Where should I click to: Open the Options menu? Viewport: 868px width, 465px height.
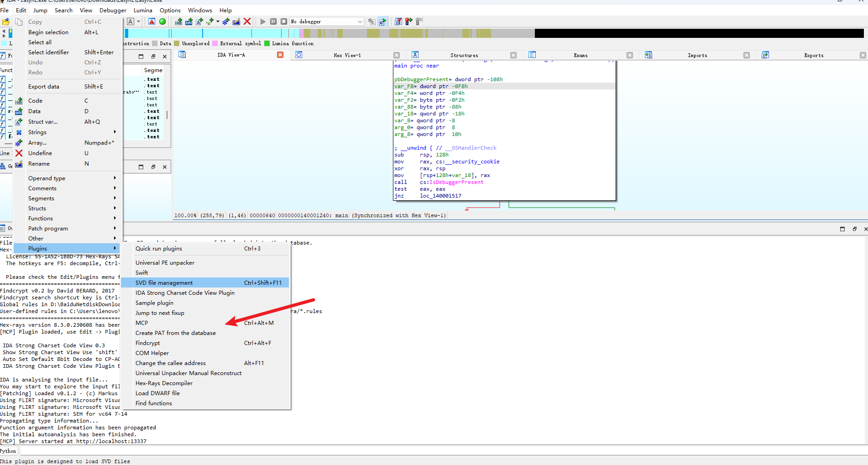click(x=170, y=10)
